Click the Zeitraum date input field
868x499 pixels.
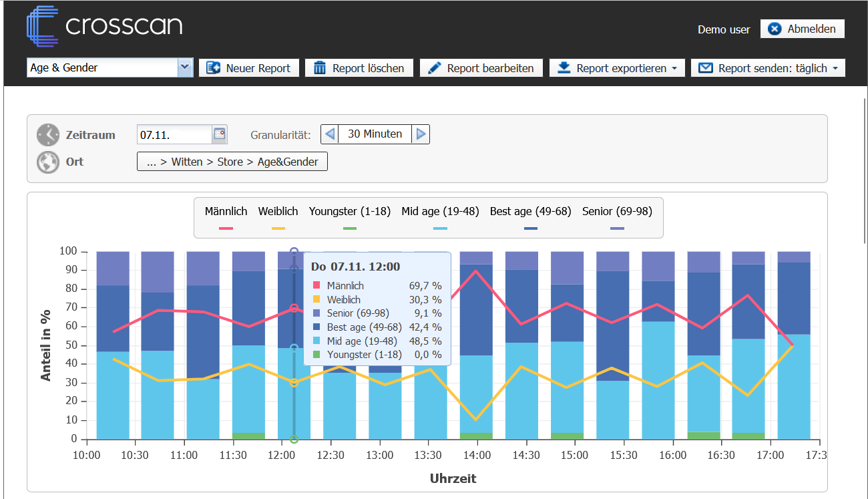pyautogui.click(x=174, y=135)
